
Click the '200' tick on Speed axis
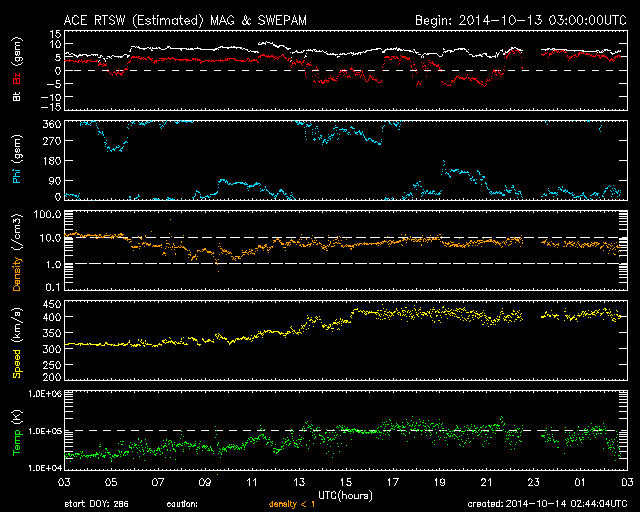(x=52, y=377)
